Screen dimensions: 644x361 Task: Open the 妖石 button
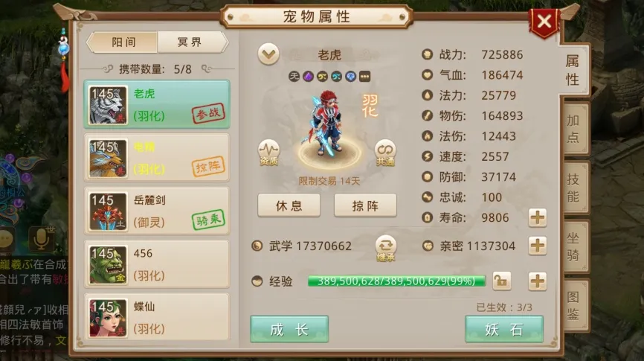click(x=504, y=329)
